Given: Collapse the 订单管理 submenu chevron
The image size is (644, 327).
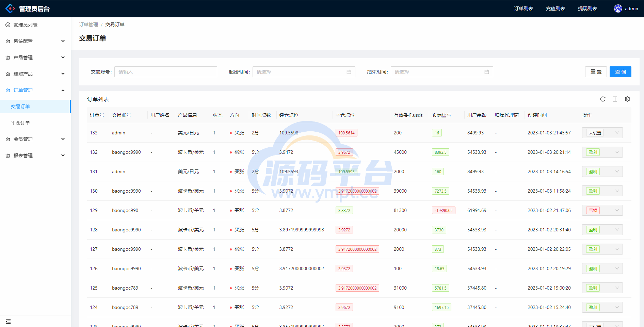Looking at the screenshot, I should pos(63,90).
